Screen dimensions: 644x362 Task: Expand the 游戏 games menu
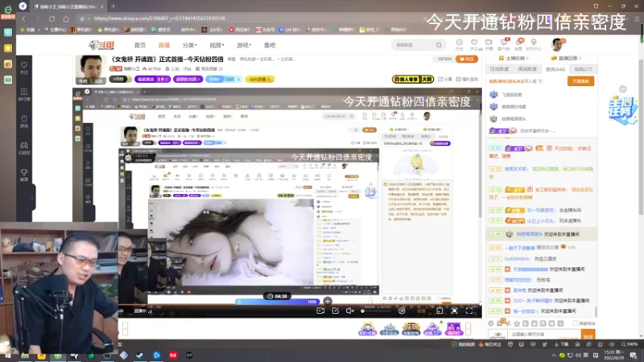click(244, 45)
